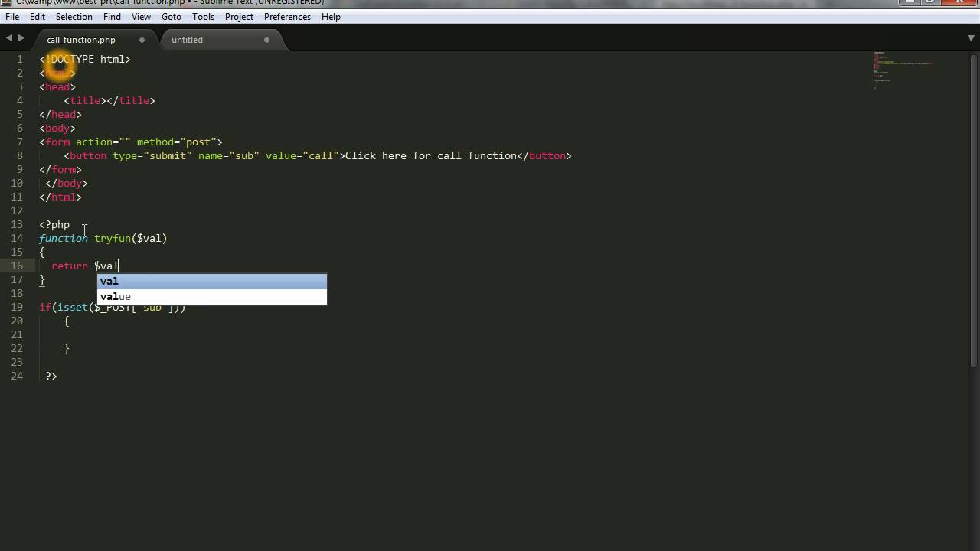Choose 'val' autocomplete suggestion
This screenshot has height=551, width=980.
click(212, 281)
